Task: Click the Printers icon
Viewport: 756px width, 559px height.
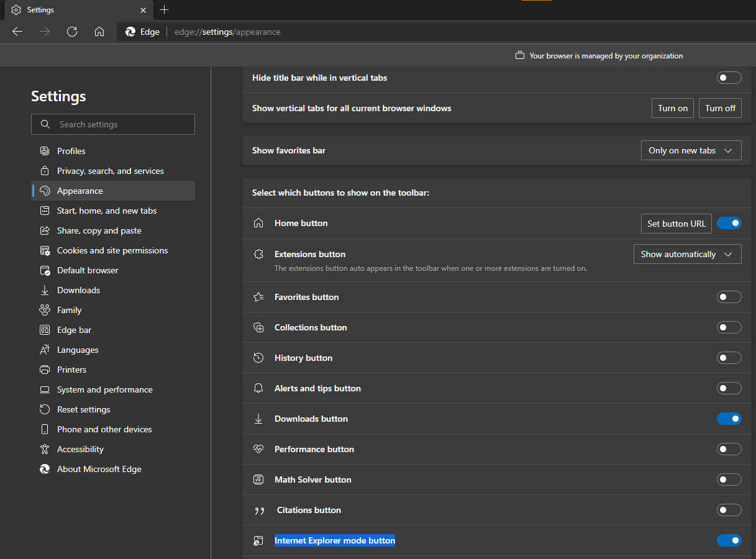Action: pyautogui.click(x=45, y=370)
